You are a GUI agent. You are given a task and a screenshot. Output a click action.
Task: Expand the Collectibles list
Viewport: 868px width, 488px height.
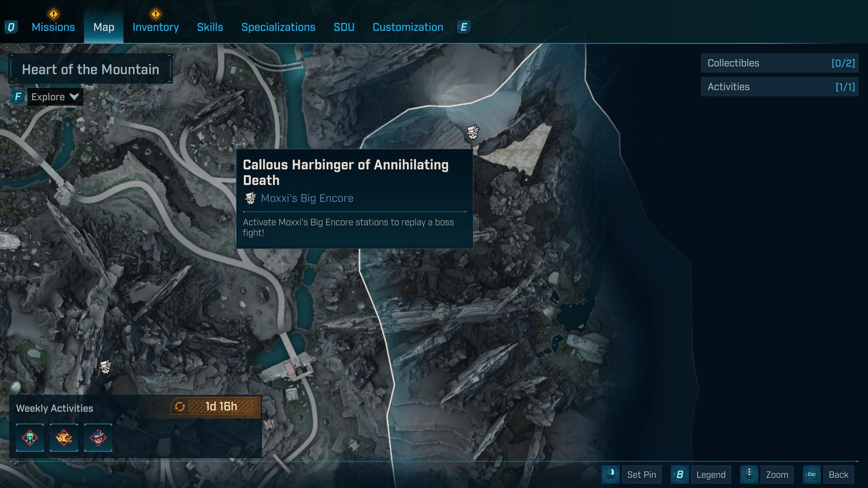[779, 63]
